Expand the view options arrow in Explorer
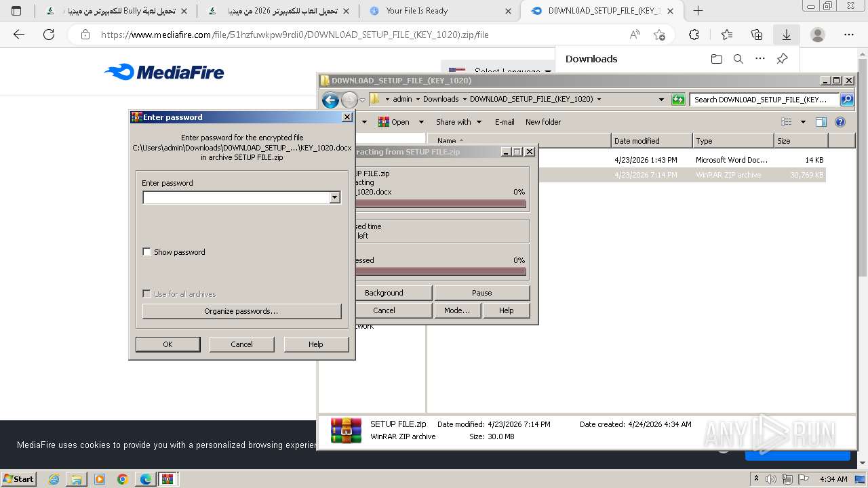Screen dimensions: 868x488 tap(803, 122)
